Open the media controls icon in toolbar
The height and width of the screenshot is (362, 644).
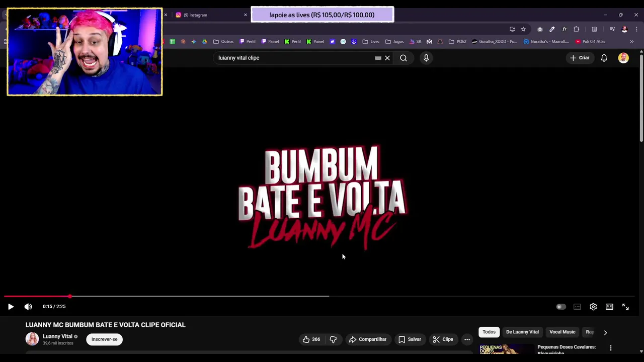612,29
